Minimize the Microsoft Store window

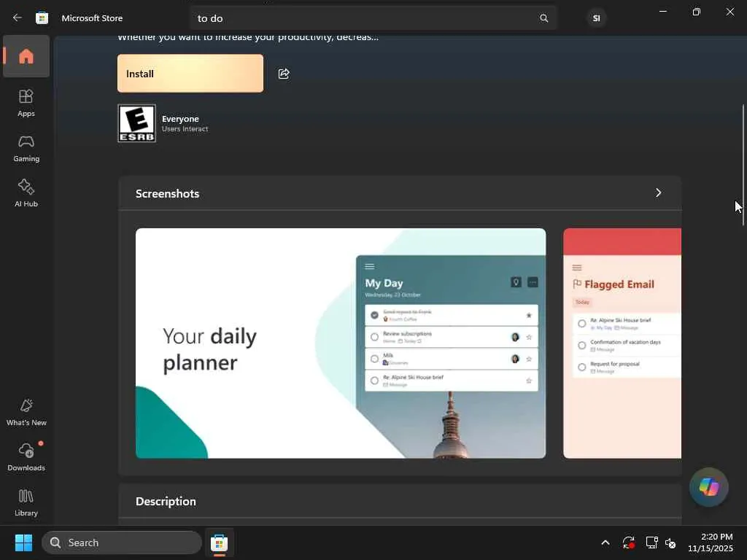tap(662, 12)
